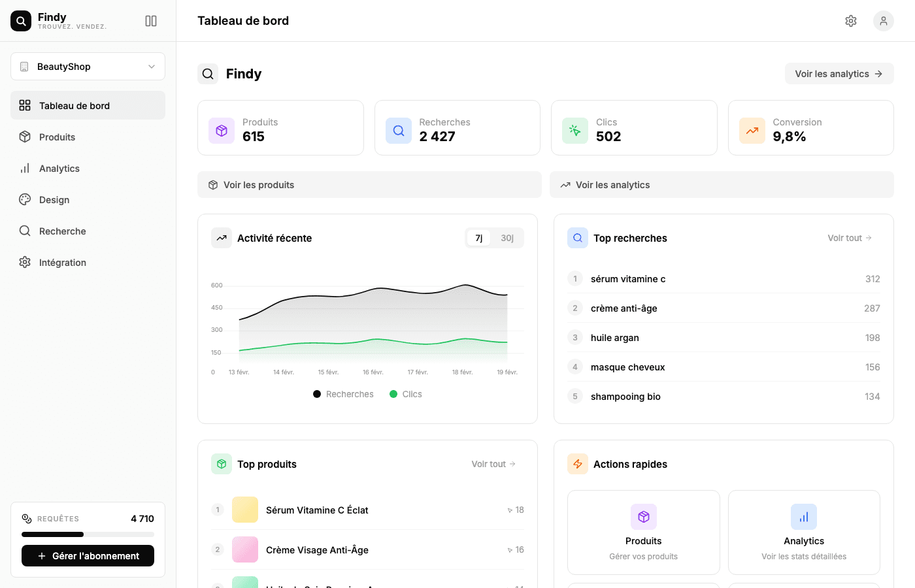Open the Analytics quick action card
This screenshot has width=915, height=588.
(804, 532)
